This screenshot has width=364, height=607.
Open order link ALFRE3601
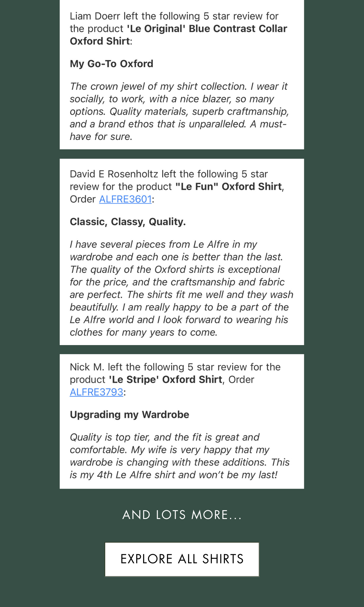(x=125, y=199)
